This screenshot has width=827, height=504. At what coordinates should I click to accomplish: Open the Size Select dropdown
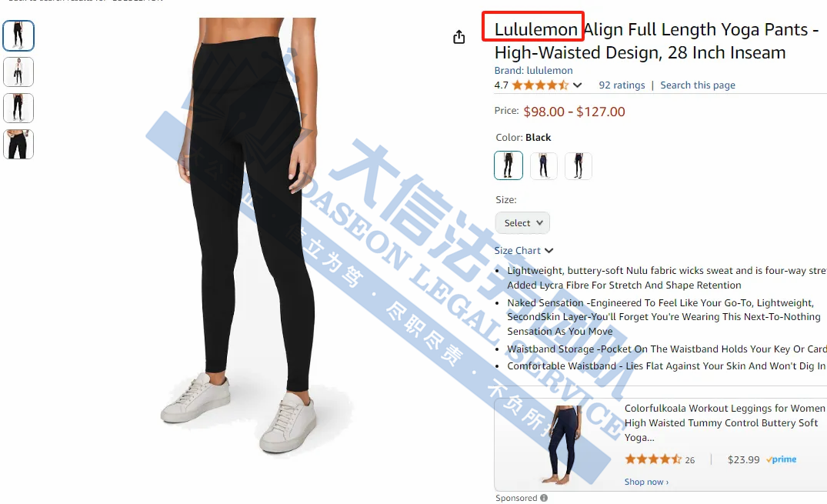(x=522, y=222)
